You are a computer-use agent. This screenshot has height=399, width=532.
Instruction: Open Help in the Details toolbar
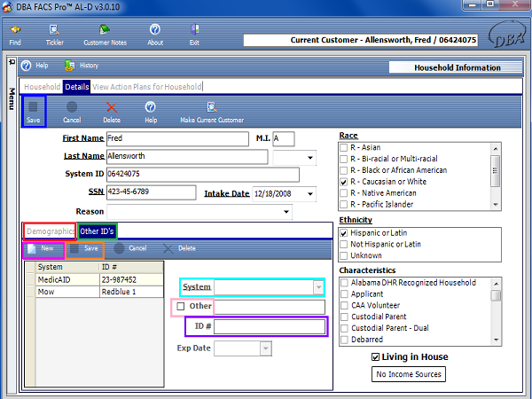pos(151,113)
